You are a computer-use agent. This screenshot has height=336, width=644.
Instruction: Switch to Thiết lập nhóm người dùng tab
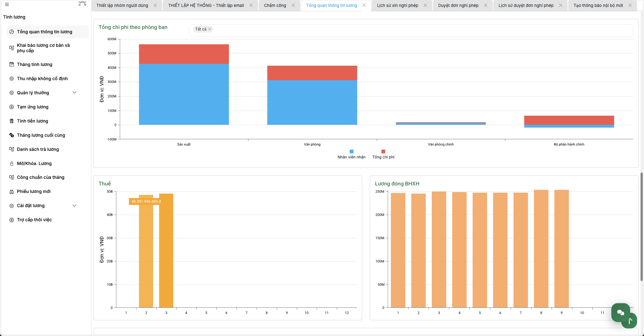pos(122,5)
